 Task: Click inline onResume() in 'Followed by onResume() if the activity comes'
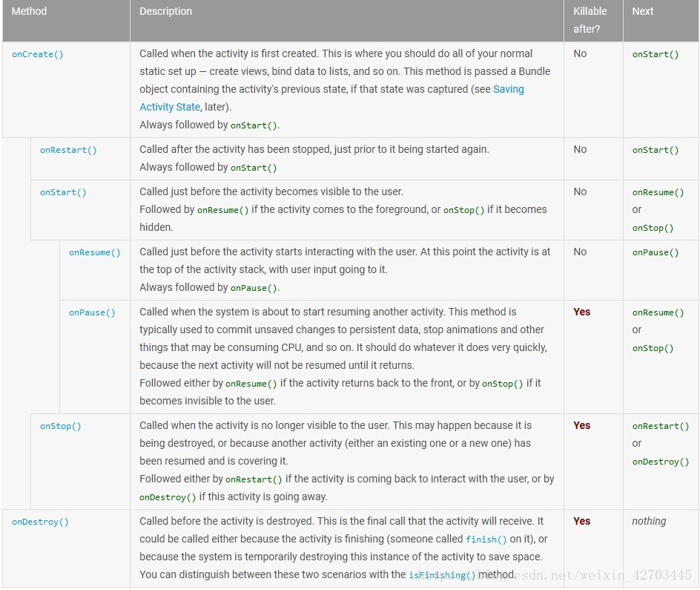(222, 210)
